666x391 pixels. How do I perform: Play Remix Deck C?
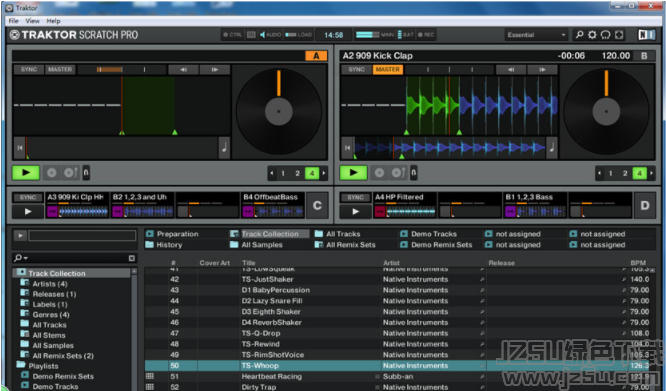click(x=28, y=211)
